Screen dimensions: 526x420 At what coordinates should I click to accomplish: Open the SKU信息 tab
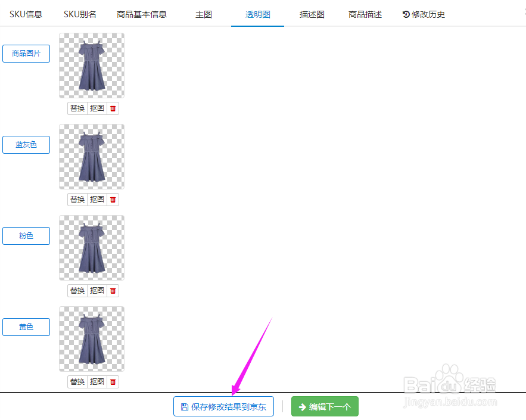(x=26, y=14)
